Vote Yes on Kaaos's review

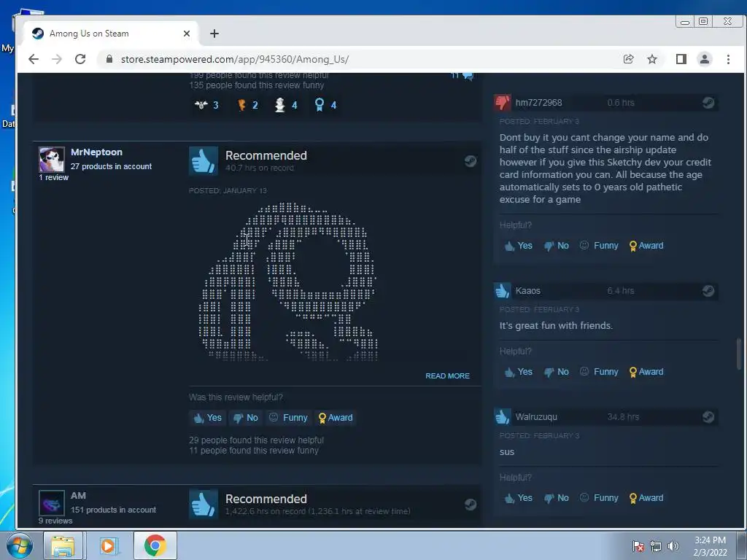click(x=519, y=372)
